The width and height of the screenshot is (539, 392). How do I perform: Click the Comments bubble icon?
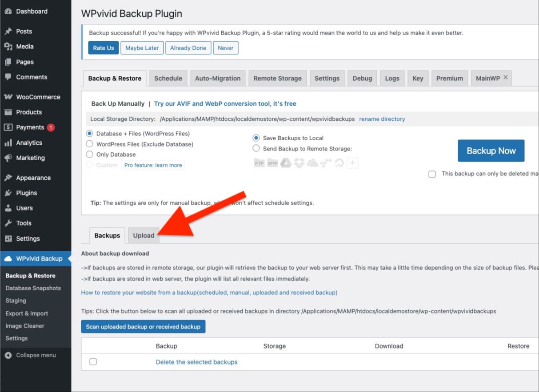[8, 77]
